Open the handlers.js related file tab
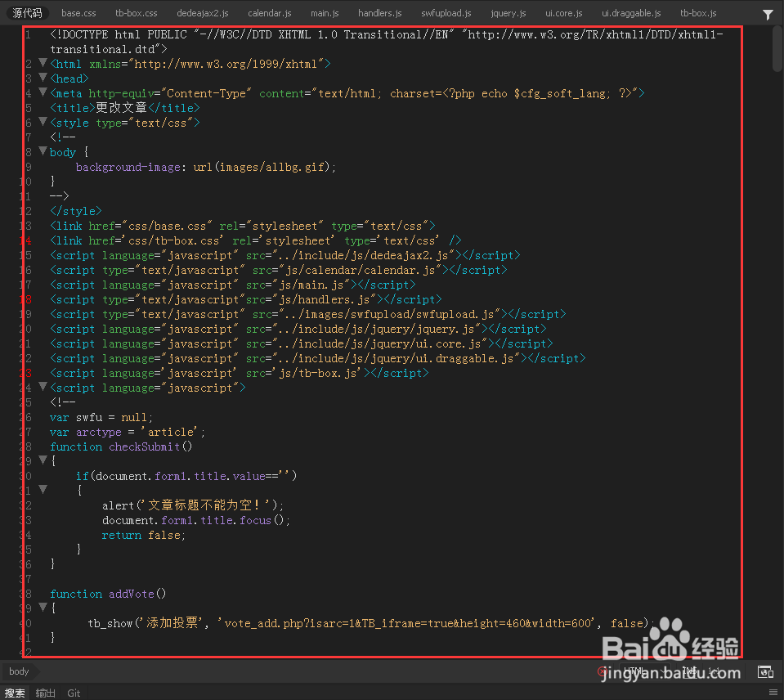 coord(379,14)
